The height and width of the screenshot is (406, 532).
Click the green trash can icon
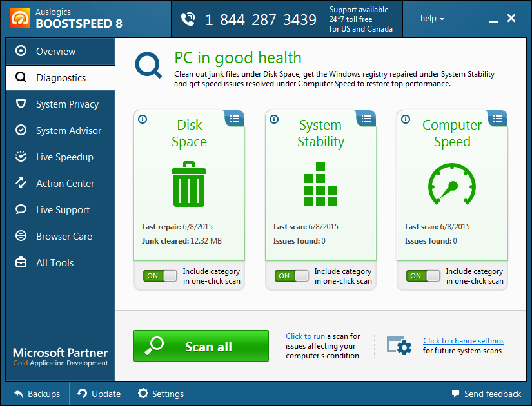pos(189,184)
